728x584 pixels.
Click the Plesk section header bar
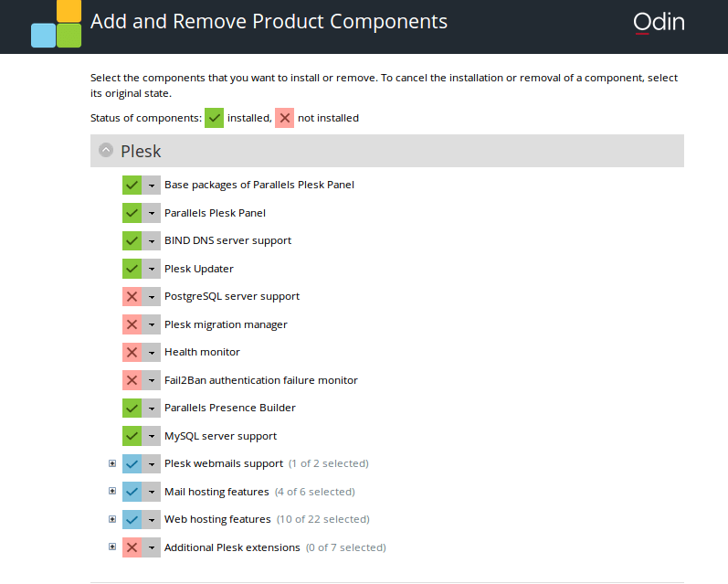tap(387, 151)
